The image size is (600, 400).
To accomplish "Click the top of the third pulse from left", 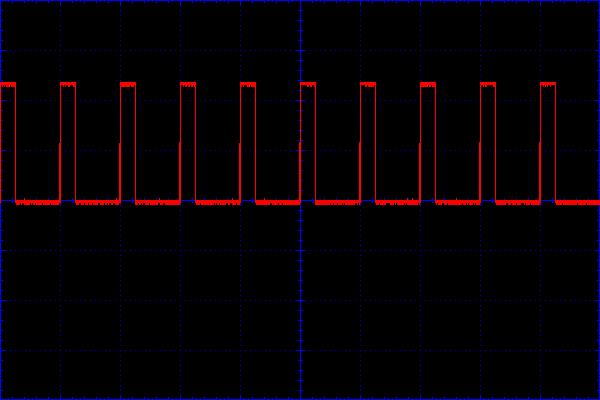I will coord(128,85).
